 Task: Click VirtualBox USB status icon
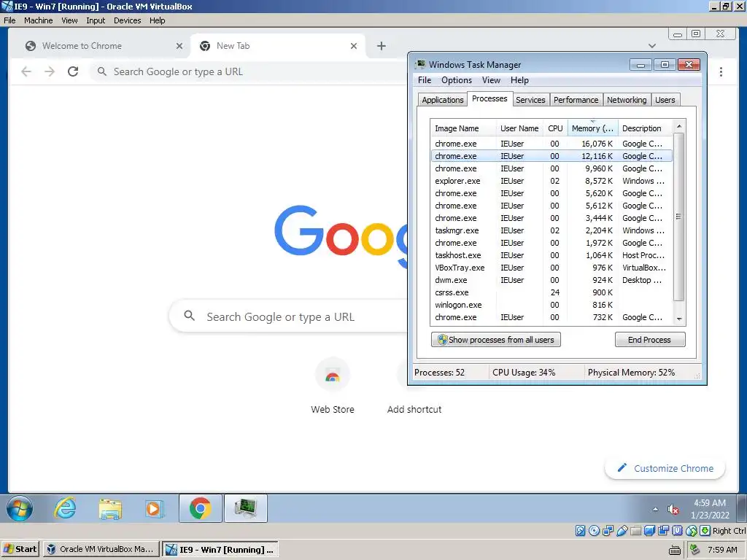pyautogui.click(x=622, y=531)
